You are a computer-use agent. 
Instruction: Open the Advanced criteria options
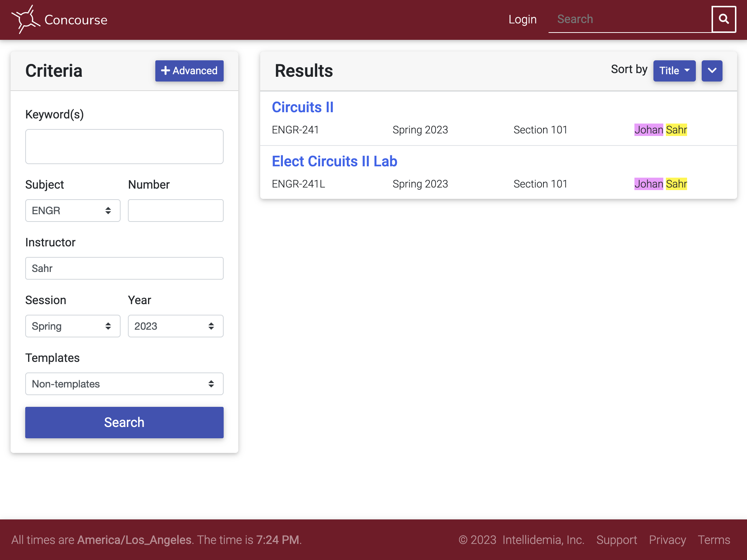pos(189,71)
